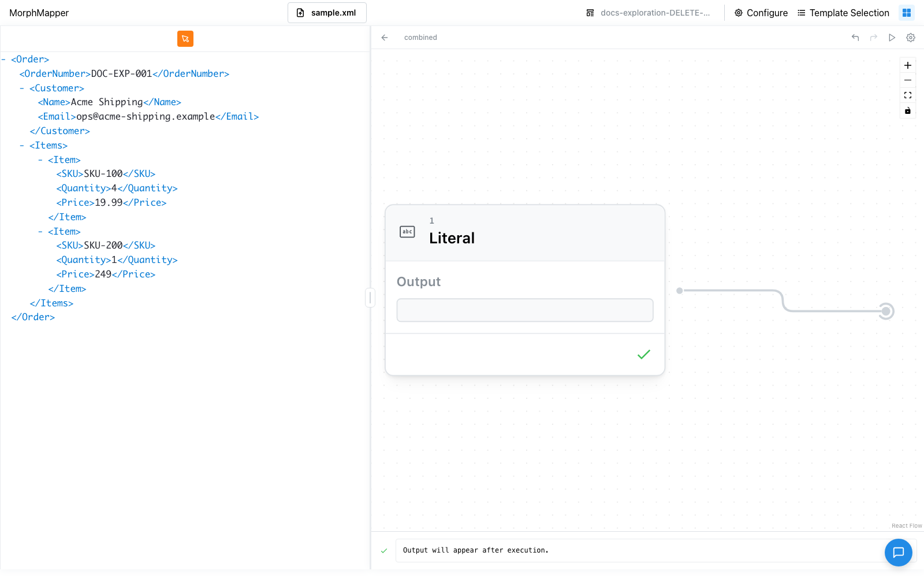The width and height of the screenshot is (924, 578).
Task: Collapse the Item containing SKU-100
Action: click(40, 160)
